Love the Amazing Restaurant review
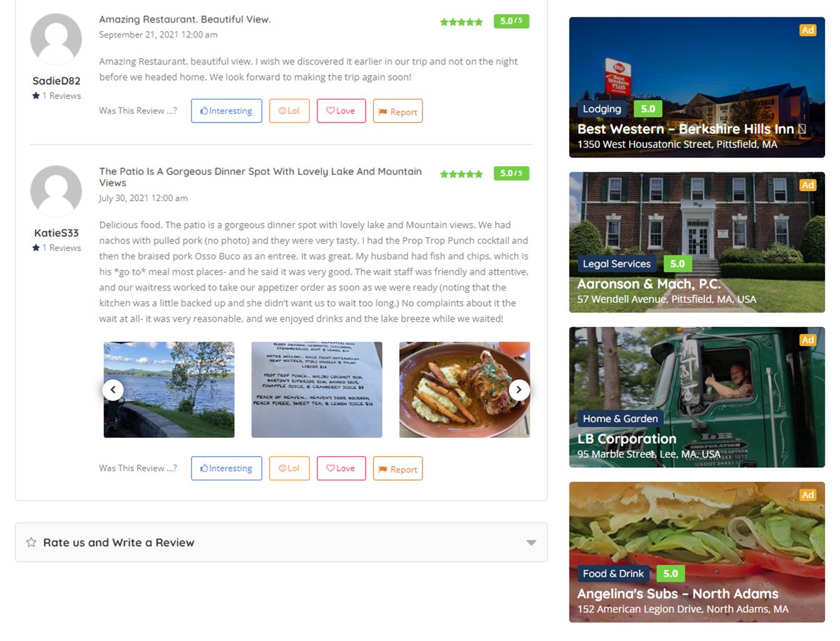The image size is (840, 641). pos(341,111)
